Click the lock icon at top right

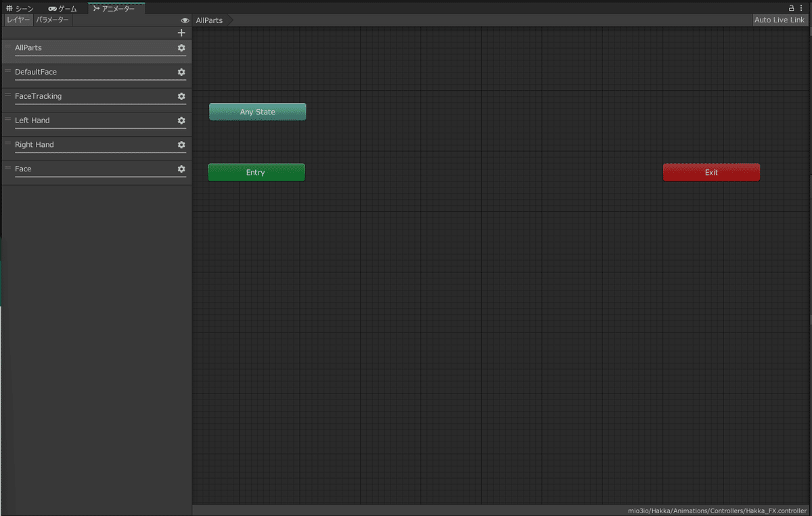pyautogui.click(x=792, y=8)
